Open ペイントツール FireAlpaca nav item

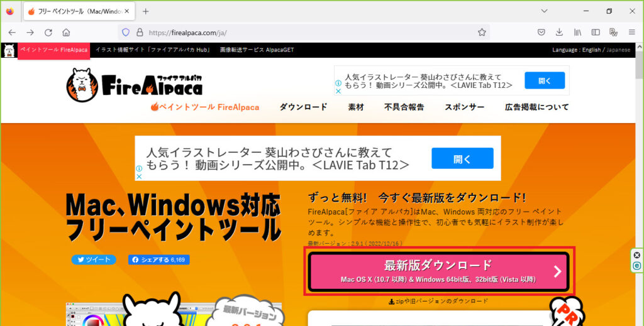point(205,107)
